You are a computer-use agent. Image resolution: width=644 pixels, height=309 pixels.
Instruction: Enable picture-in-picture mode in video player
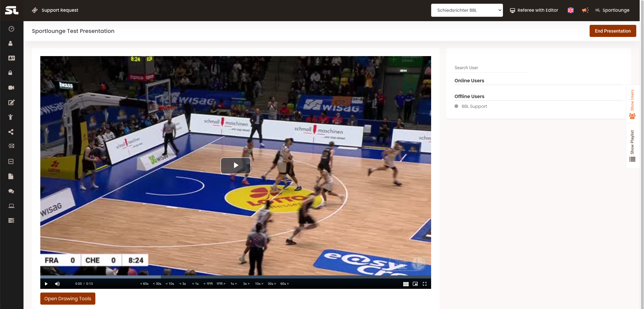tap(415, 284)
